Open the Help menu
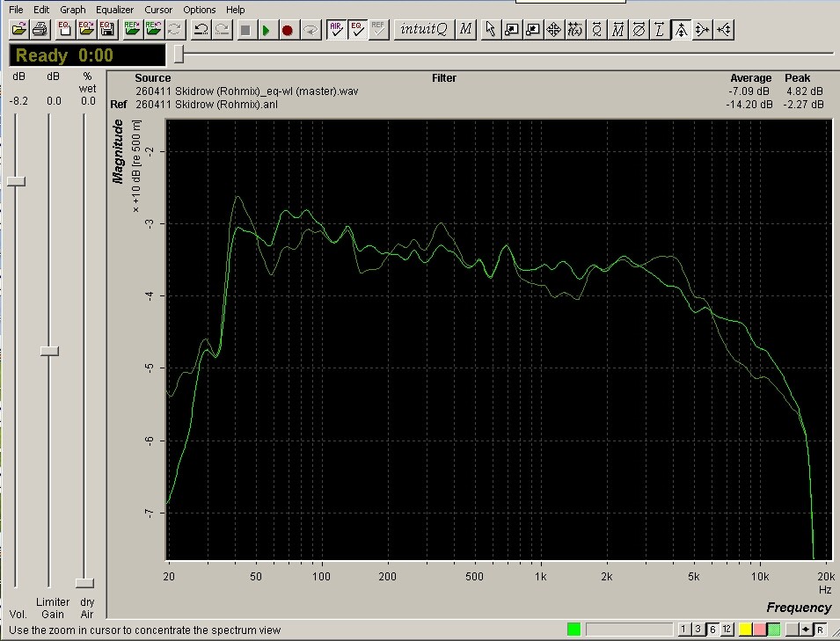The image size is (840, 641). [x=235, y=10]
